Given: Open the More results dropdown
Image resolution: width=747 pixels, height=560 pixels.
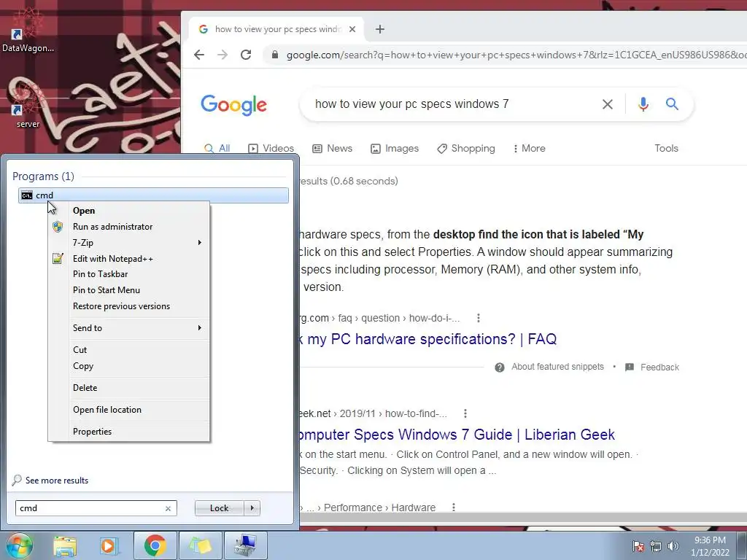Looking at the screenshot, I should point(529,149).
